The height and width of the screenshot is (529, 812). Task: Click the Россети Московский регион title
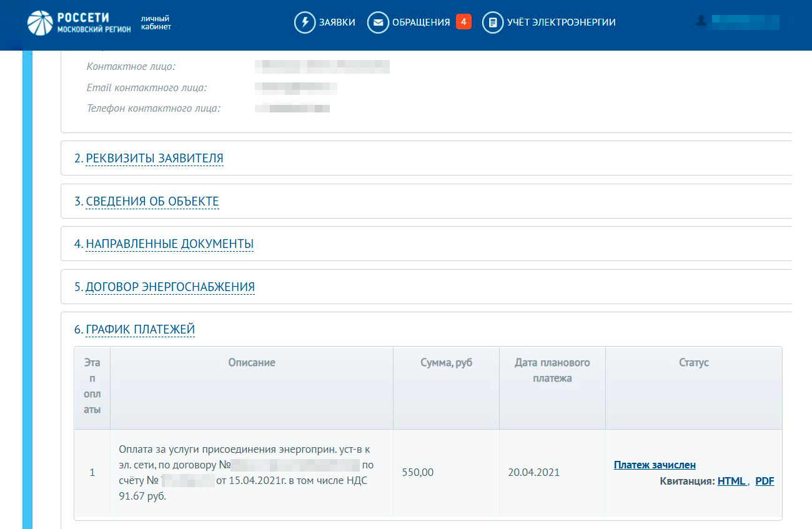(x=94, y=22)
